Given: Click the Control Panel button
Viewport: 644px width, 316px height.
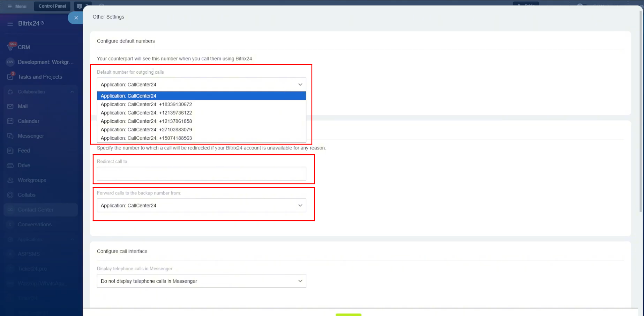Looking at the screenshot, I should click(x=52, y=6).
